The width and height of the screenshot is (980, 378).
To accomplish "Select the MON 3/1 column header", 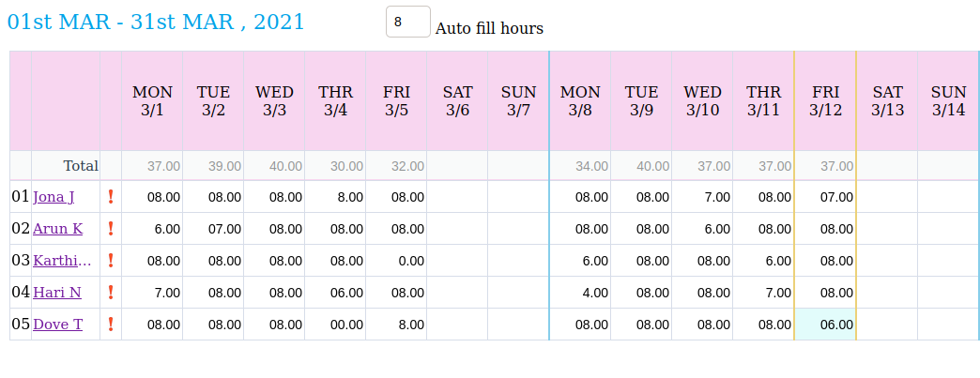I will [152, 100].
